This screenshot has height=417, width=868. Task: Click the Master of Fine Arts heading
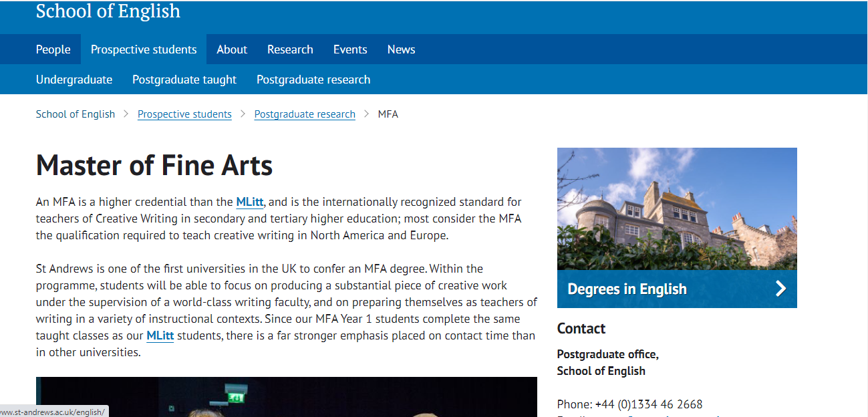(x=154, y=165)
